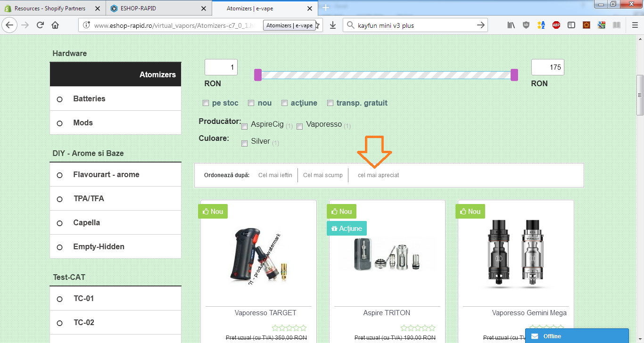
Task: Open a new browser tab
Action: coord(326,8)
